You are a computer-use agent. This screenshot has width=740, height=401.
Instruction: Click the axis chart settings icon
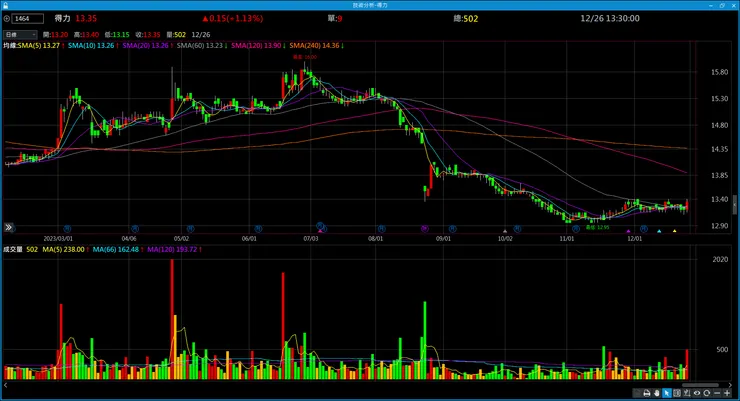(687, 393)
